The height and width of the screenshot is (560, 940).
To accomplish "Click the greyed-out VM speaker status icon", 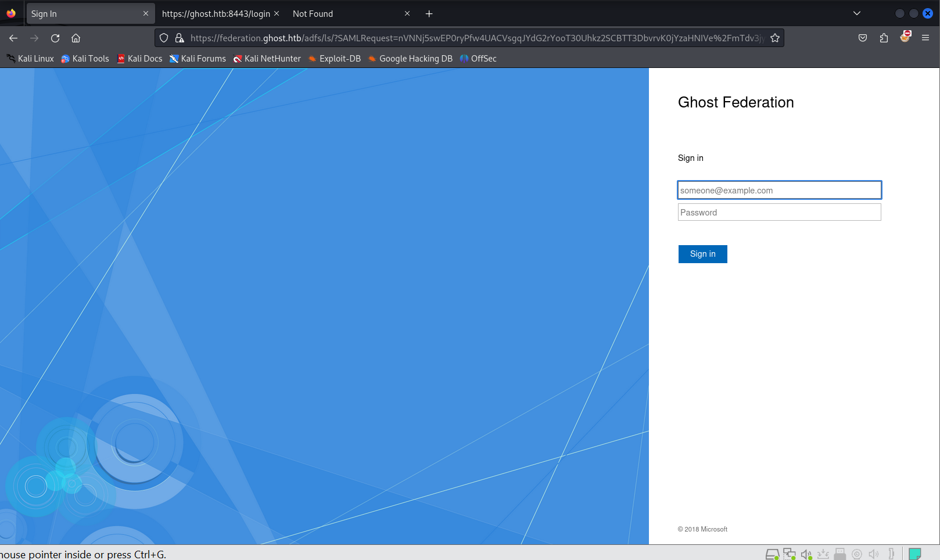I will pyautogui.click(x=874, y=554).
